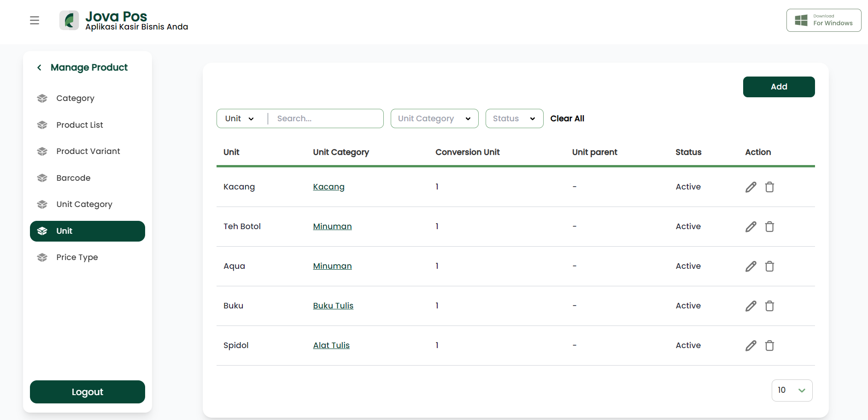This screenshot has width=868, height=420.
Task: Focus the Search input field
Action: [326, 118]
